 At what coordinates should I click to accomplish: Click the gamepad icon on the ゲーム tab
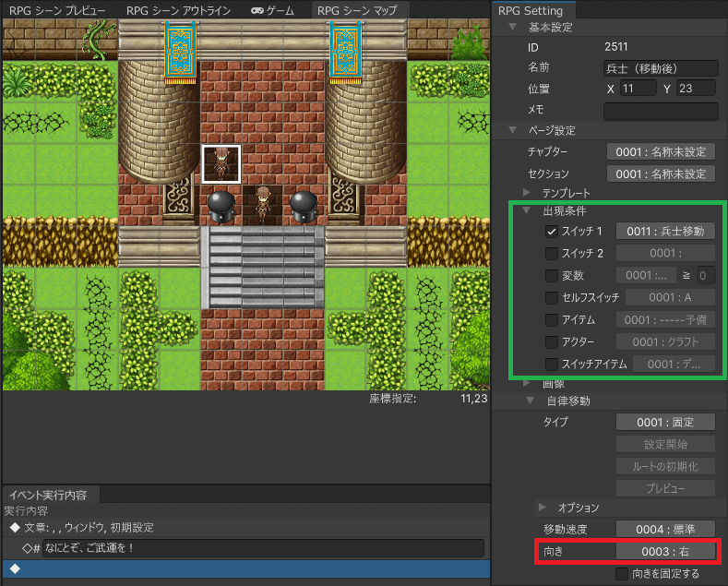(256, 11)
